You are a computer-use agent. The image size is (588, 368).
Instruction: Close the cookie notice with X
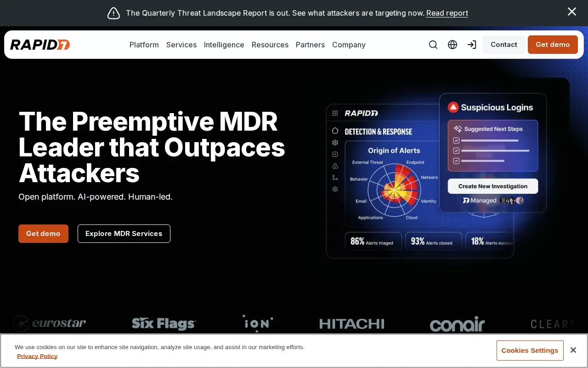coord(573,351)
